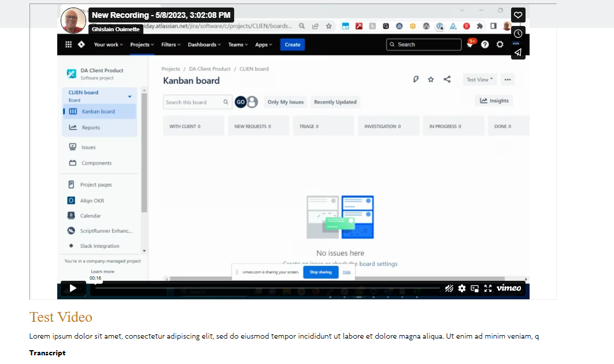614x364 pixels.
Task: Toggle the player's slashed-lines icon beside the gear
Action: tap(449, 288)
